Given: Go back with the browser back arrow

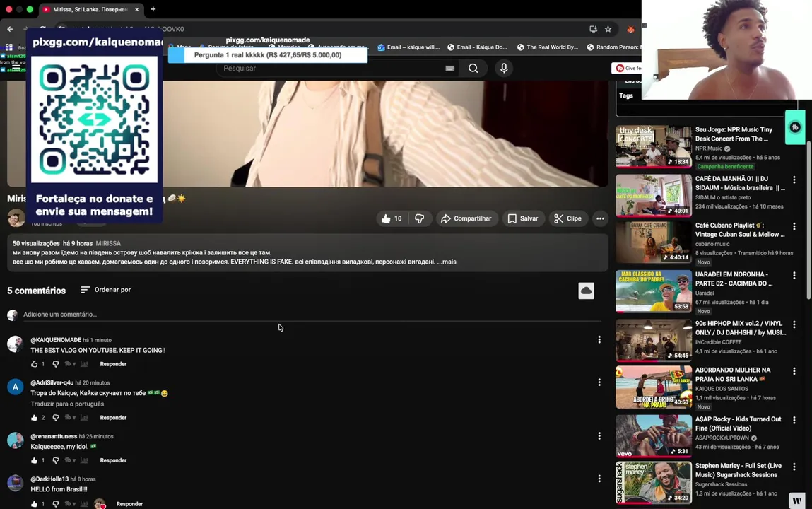Looking at the screenshot, I should click(x=10, y=29).
